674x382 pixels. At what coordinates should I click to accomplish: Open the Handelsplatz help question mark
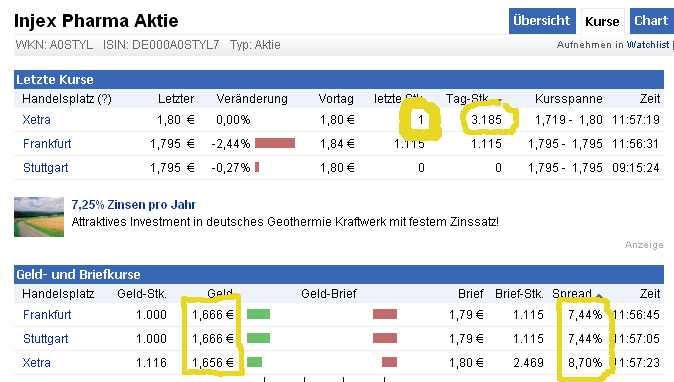tap(104, 99)
